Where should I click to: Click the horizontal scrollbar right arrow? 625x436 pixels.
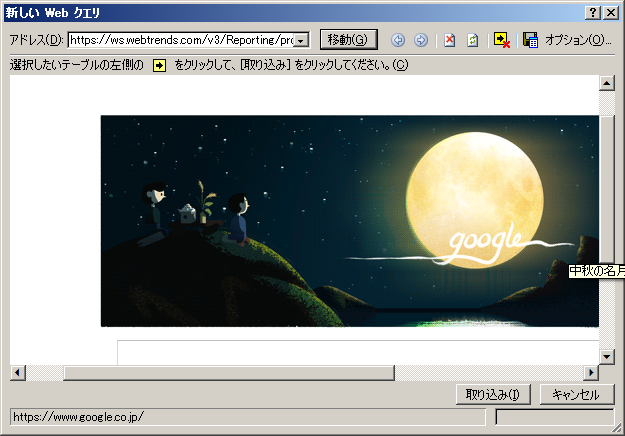coord(590,373)
